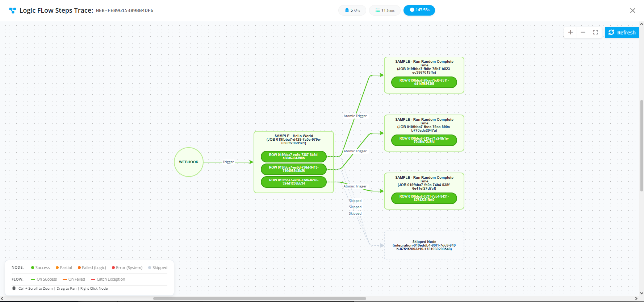This screenshot has height=302, width=644.
Task: Click the last Skipped edge label
Action: click(x=355, y=214)
